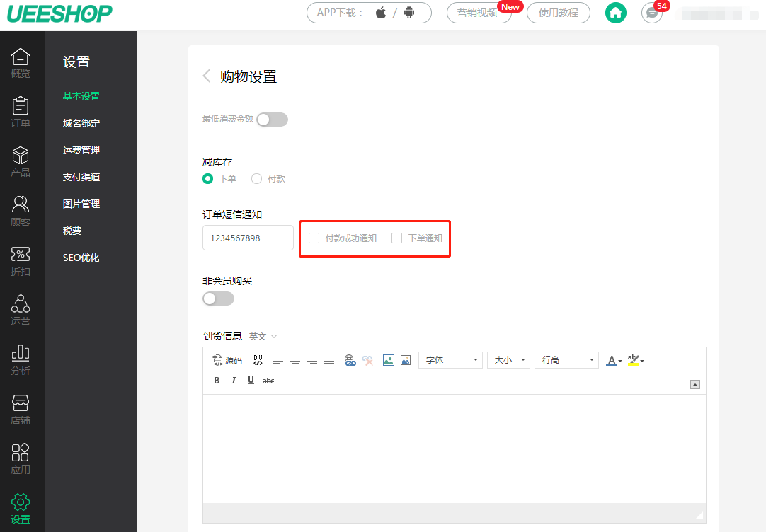Open 图片管理 in settings menu
Image resolution: width=766 pixels, height=532 pixels.
[81, 204]
